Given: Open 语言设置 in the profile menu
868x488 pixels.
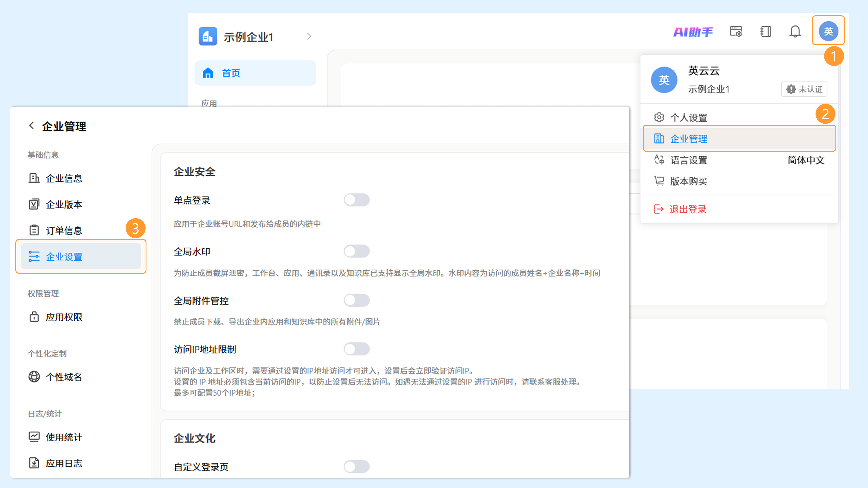Looking at the screenshot, I should click(739, 160).
